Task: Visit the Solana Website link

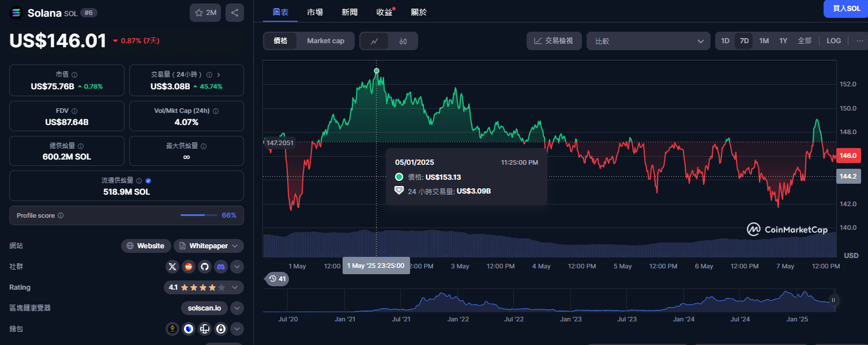Action: pos(146,246)
